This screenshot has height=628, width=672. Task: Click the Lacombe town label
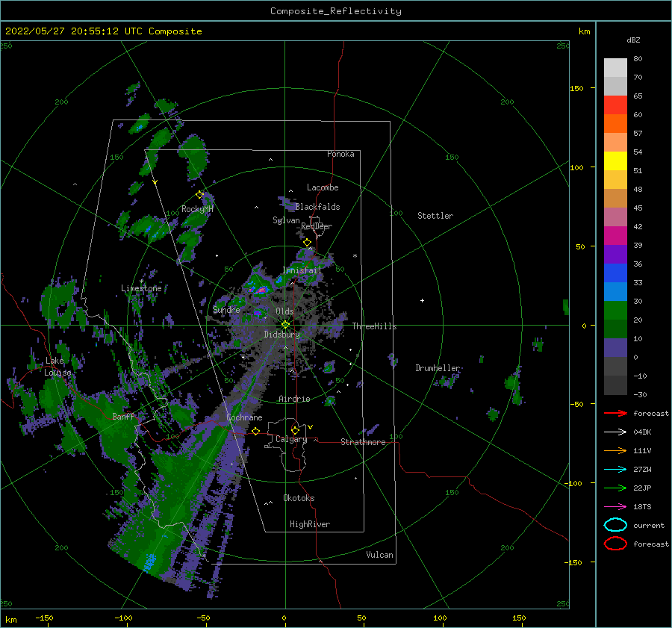[x=323, y=187]
